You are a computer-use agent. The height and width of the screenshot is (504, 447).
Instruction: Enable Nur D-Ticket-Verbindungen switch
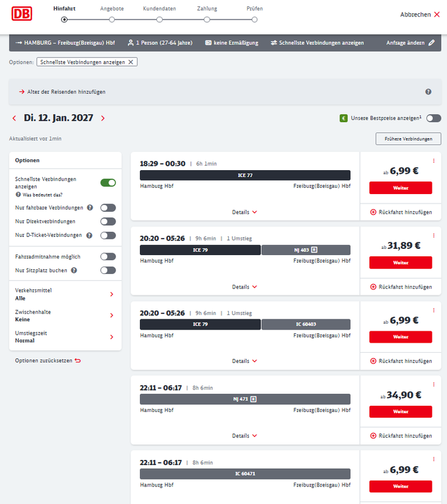coord(108,235)
